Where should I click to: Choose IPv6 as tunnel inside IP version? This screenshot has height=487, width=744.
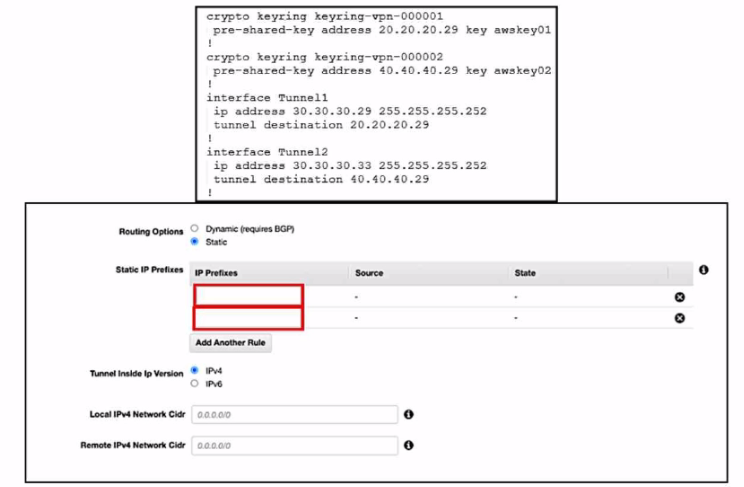coord(194,382)
